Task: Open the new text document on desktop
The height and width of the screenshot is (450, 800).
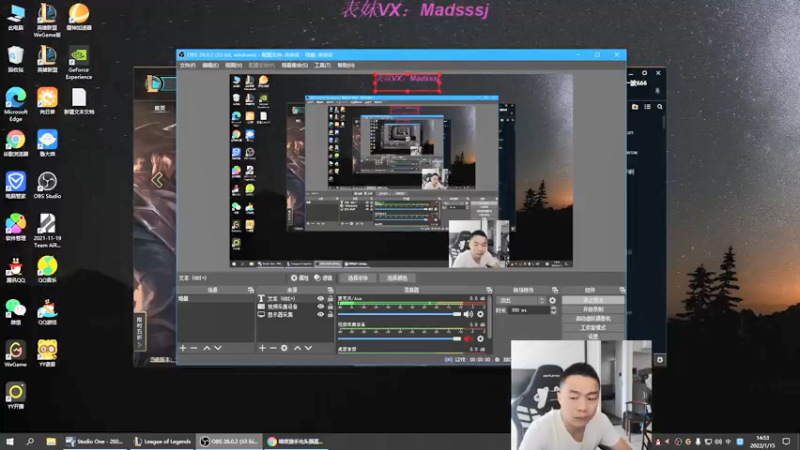Action: [x=79, y=102]
